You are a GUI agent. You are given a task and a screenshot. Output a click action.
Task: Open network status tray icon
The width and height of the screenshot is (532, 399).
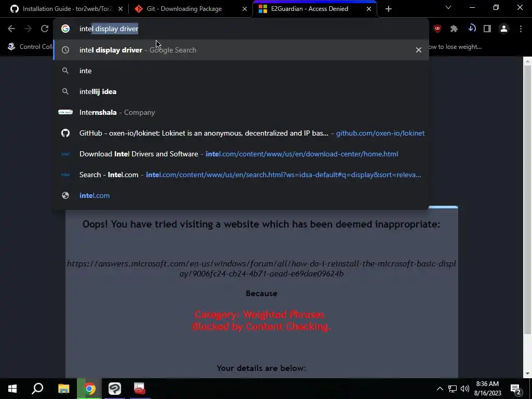point(453,389)
